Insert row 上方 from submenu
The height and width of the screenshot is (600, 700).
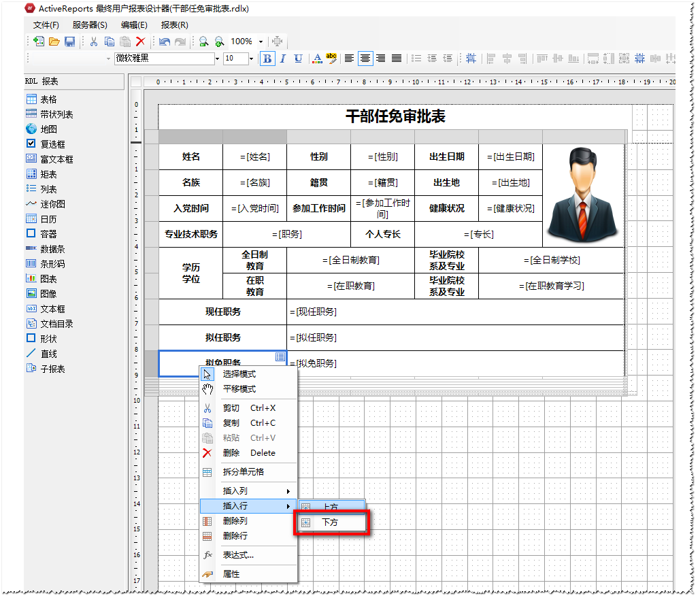(x=332, y=507)
